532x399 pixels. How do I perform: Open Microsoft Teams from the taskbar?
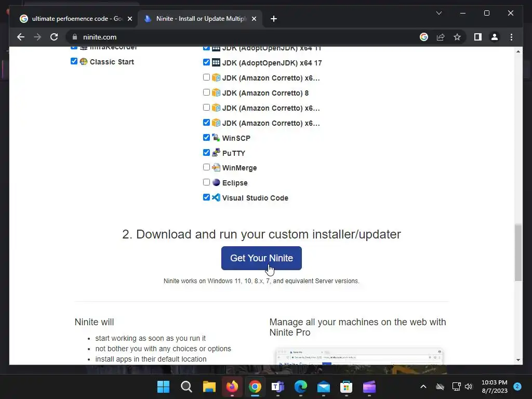coord(278,387)
